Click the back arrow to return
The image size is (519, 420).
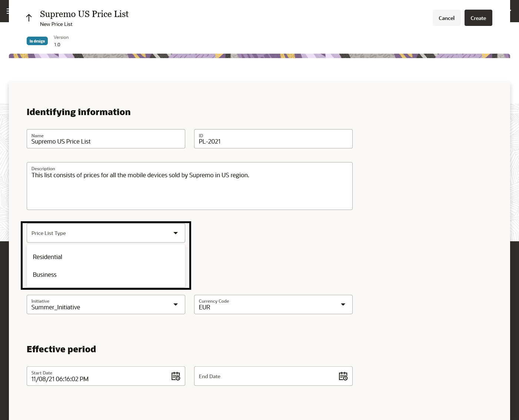[x=29, y=17]
